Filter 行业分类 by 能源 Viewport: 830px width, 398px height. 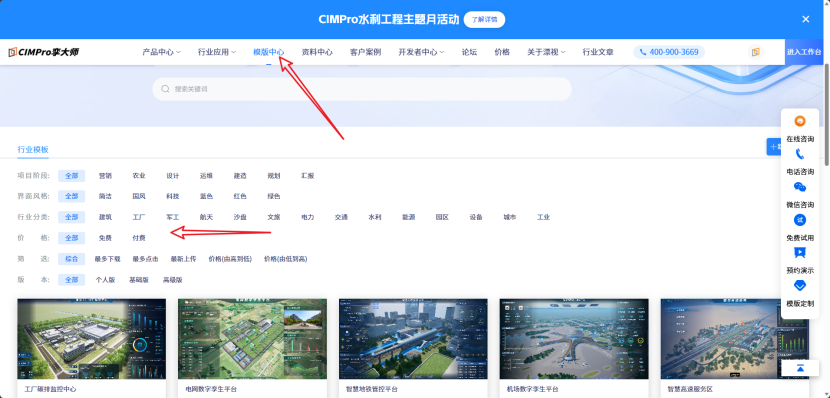pyautogui.click(x=409, y=217)
